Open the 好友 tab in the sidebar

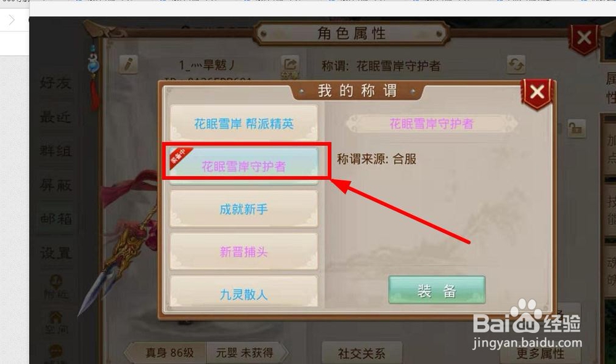pos(55,83)
